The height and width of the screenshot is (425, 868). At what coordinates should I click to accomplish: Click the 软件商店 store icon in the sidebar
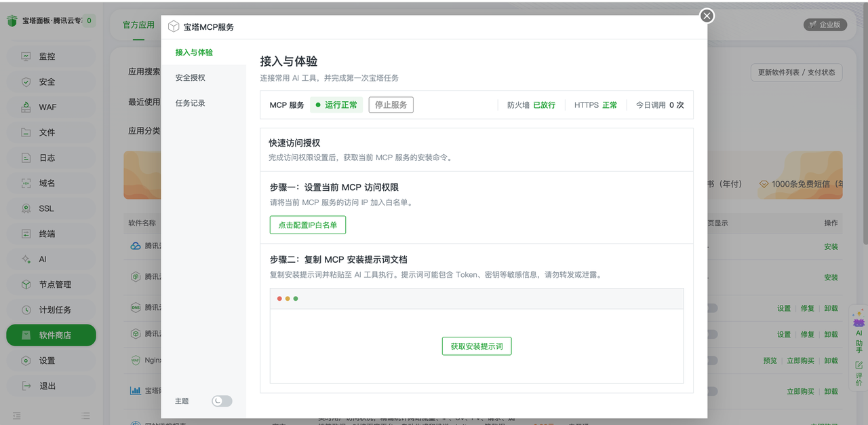(x=26, y=335)
